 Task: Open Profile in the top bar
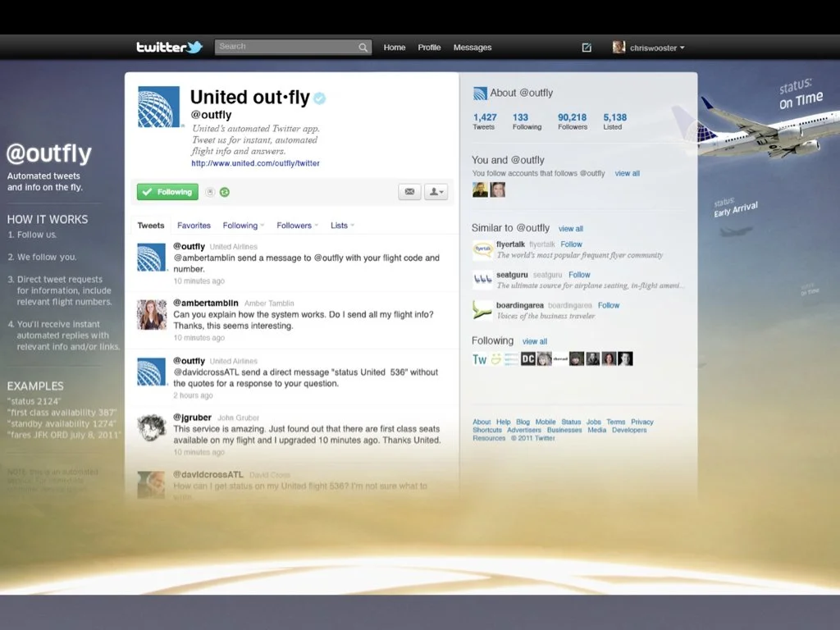[429, 48]
